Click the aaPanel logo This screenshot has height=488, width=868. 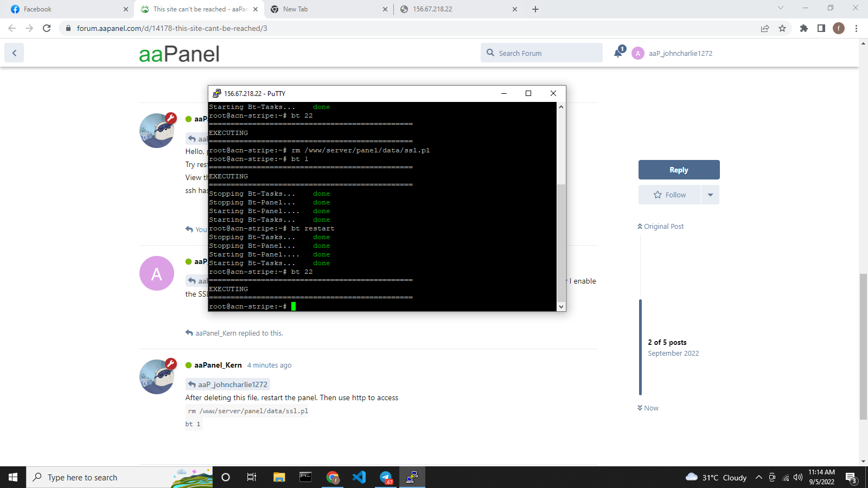point(179,53)
